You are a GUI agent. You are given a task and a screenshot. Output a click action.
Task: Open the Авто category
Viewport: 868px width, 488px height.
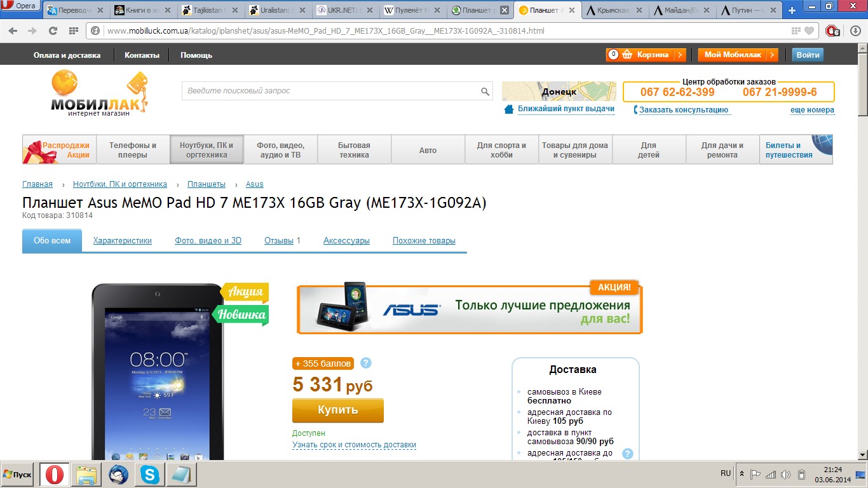coord(428,150)
